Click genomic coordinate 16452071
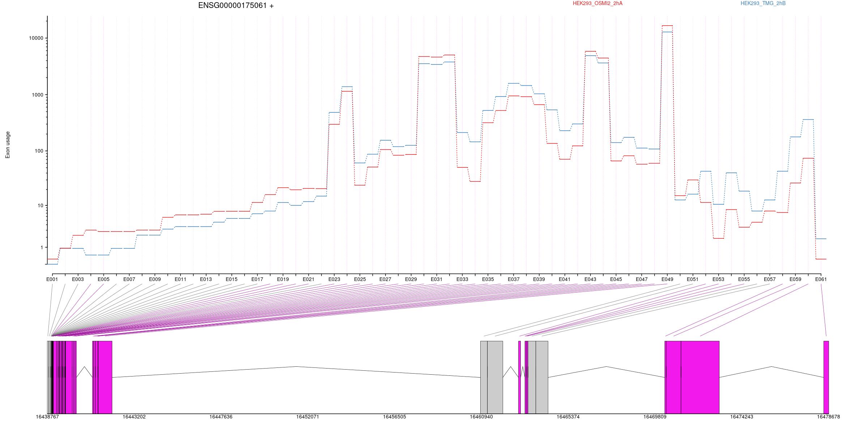The width and height of the screenshot is (868, 434). tap(308, 417)
